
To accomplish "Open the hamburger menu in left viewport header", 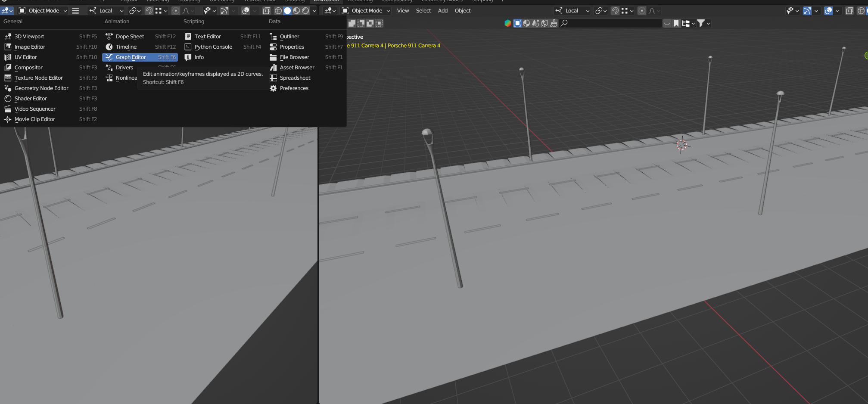I will (75, 11).
